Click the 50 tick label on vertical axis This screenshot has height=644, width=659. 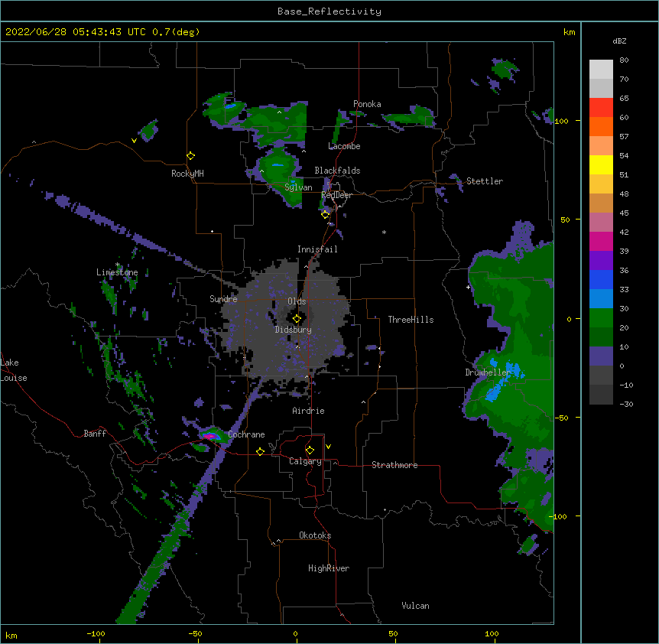click(x=565, y=220)
